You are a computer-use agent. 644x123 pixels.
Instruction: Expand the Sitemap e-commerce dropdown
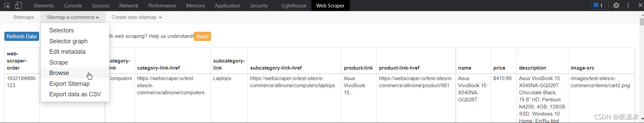(73, 17)
